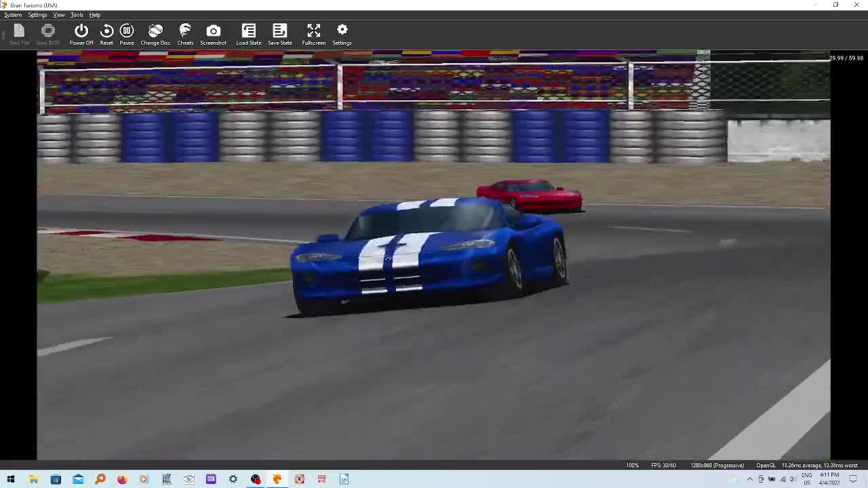Click the red car in the game view
Image resolution: width=868 pixels, height=488 pixels.
530,195
